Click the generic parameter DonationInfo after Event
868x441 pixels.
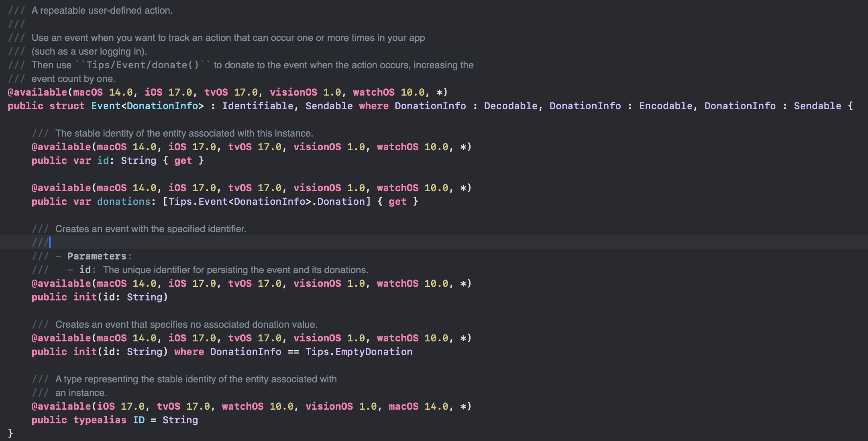pos(162,106)
